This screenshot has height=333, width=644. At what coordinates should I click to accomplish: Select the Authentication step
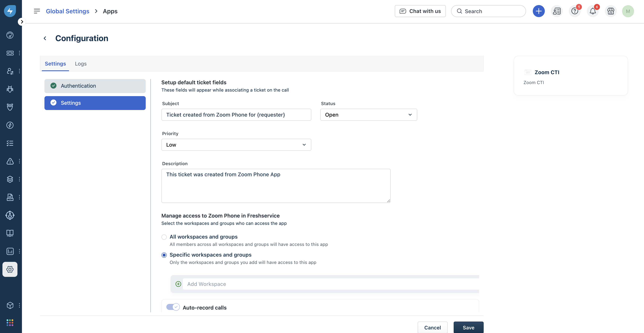tap(95, 86)
